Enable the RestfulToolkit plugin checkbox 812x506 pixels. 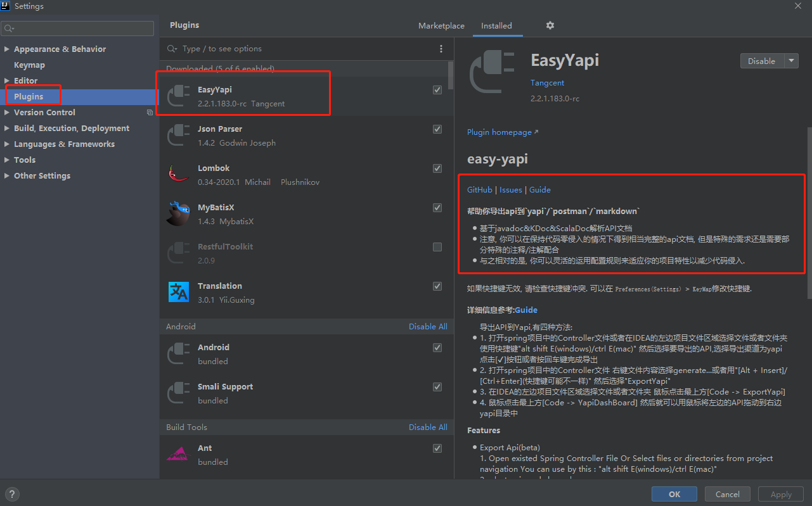point(437,247)
